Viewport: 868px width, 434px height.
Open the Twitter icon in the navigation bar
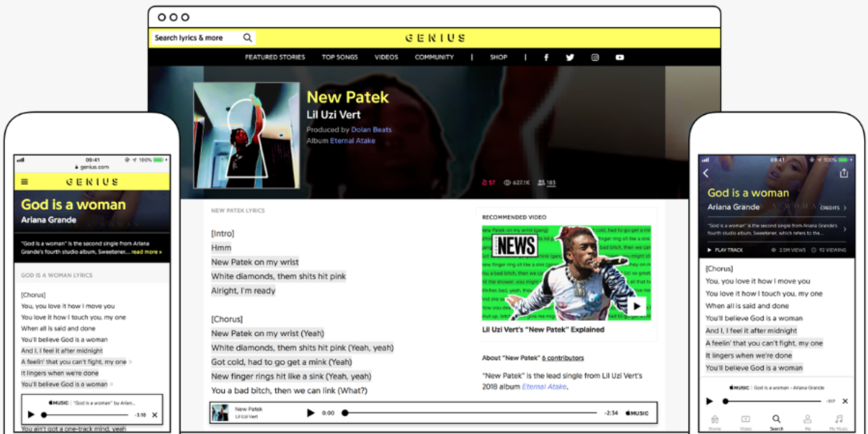570,57
